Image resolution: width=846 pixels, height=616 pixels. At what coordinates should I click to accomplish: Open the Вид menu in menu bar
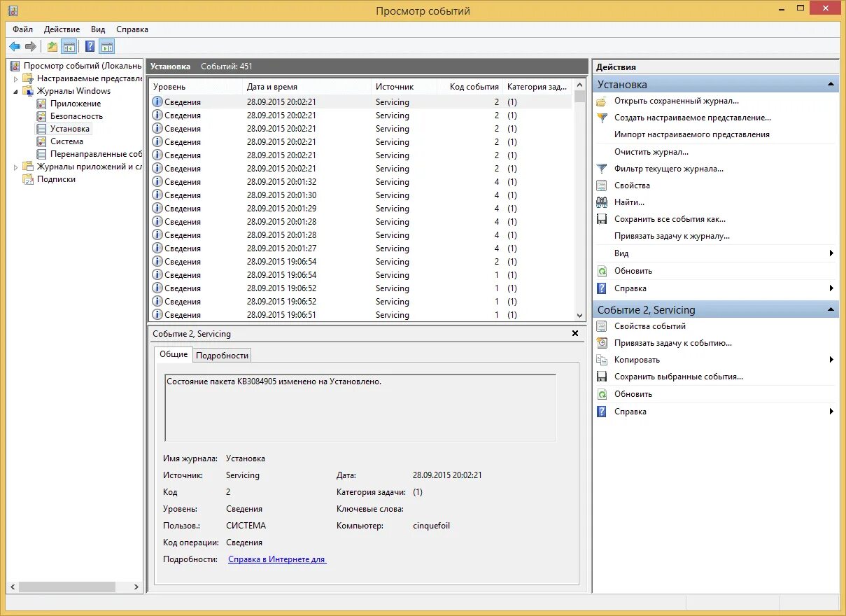pos(98,29)
